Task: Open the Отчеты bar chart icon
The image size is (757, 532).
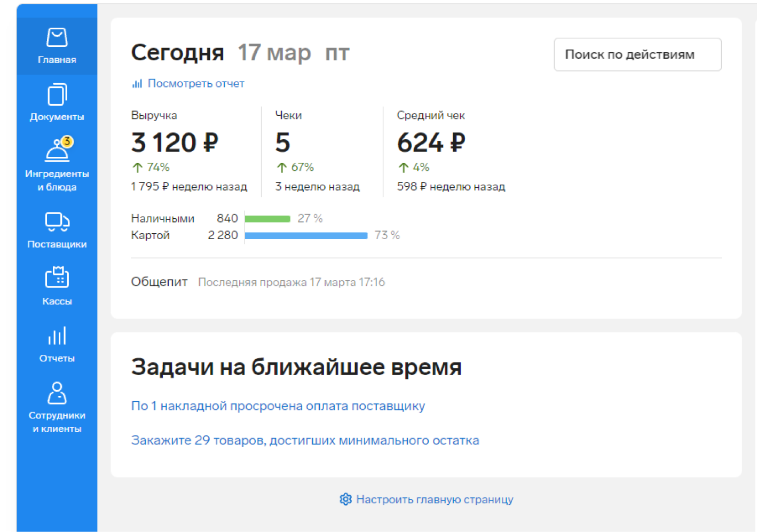Action: (x=57, y=336)
